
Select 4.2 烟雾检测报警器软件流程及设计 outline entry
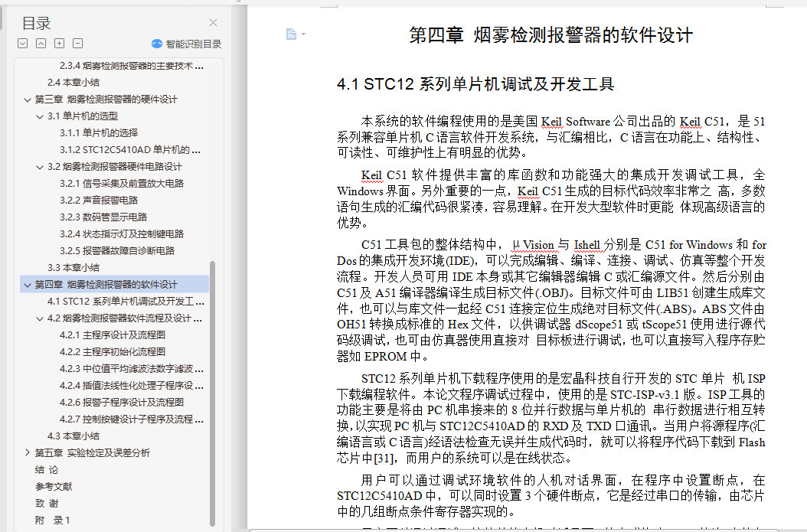click(x=125, y=318)
